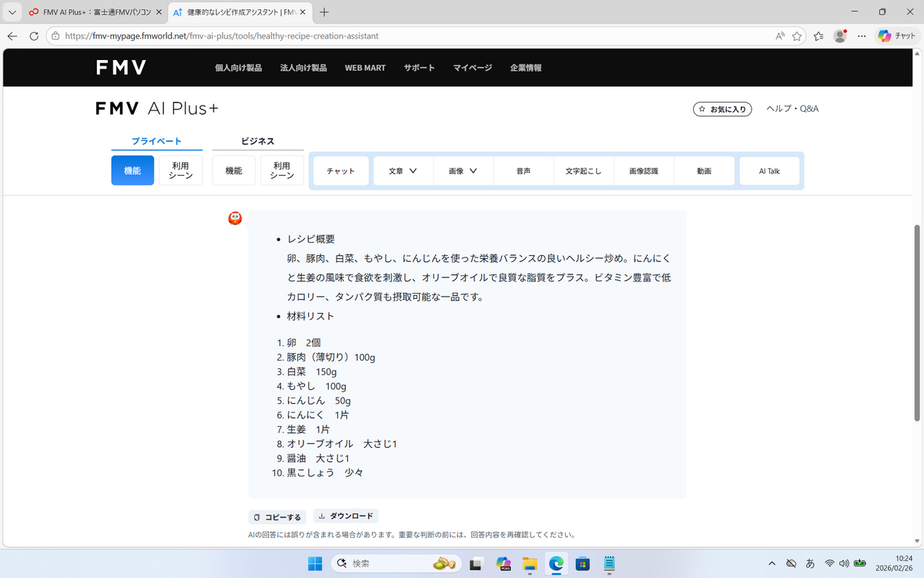Add page to favorites with star button
Screen dimensions: 924x578
(797, 35)
